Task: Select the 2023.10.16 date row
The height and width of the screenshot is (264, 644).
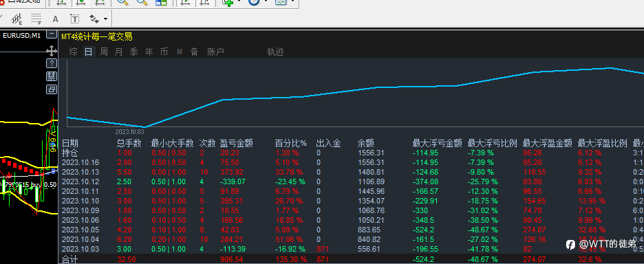Action: tap(80, 162)
